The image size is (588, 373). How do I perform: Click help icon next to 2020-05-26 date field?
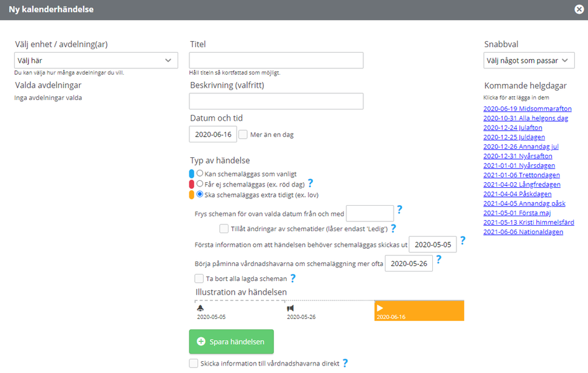(439, 259)
